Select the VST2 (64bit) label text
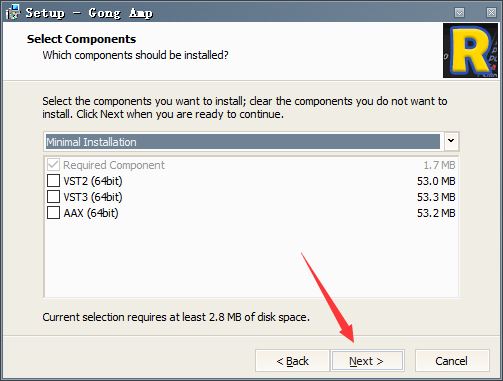The width and height of the screenshot is (503, 381). [93, 181]
